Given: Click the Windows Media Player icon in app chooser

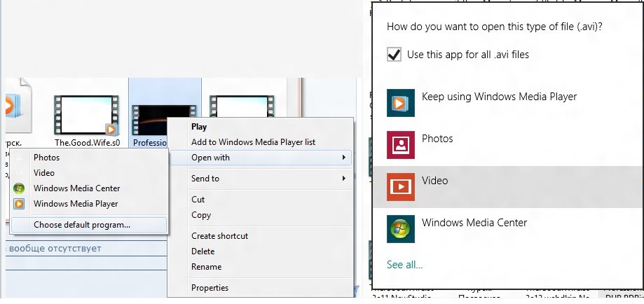Looking at the screenshot, I should coord(400,103).
